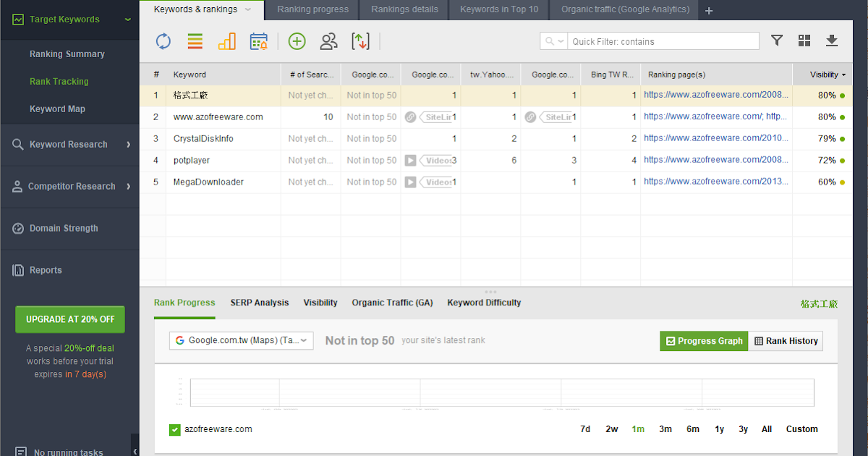Select the SERP Analysis tab
This screenshot has width=868, height=456.
tap(260, 303)
